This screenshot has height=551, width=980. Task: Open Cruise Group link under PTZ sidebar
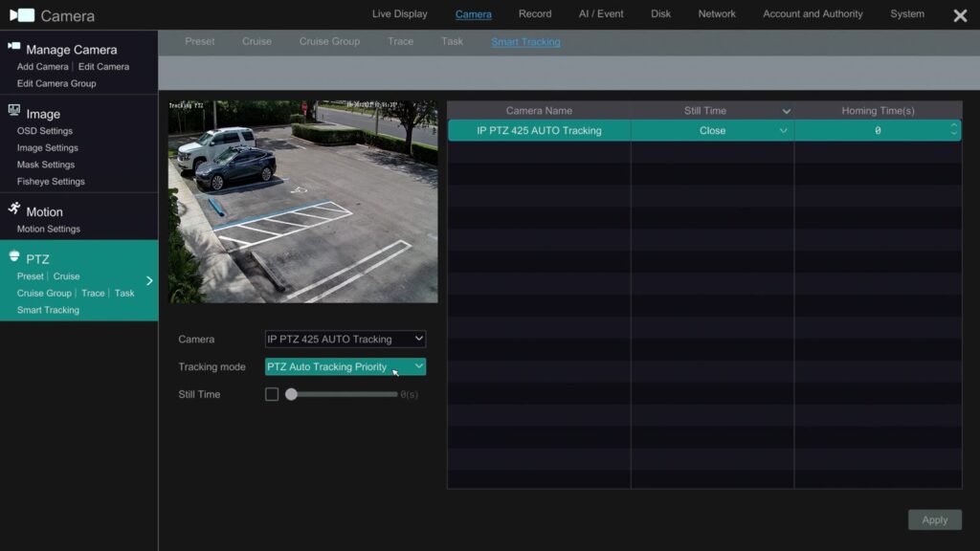(44, 293)
